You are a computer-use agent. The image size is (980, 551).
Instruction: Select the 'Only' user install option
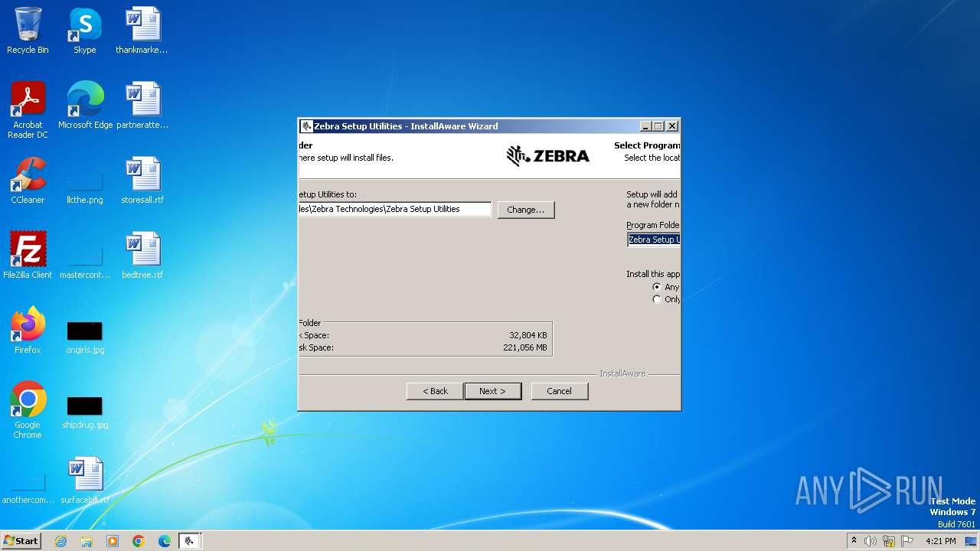pyautogui.click(x=657, y=299)
